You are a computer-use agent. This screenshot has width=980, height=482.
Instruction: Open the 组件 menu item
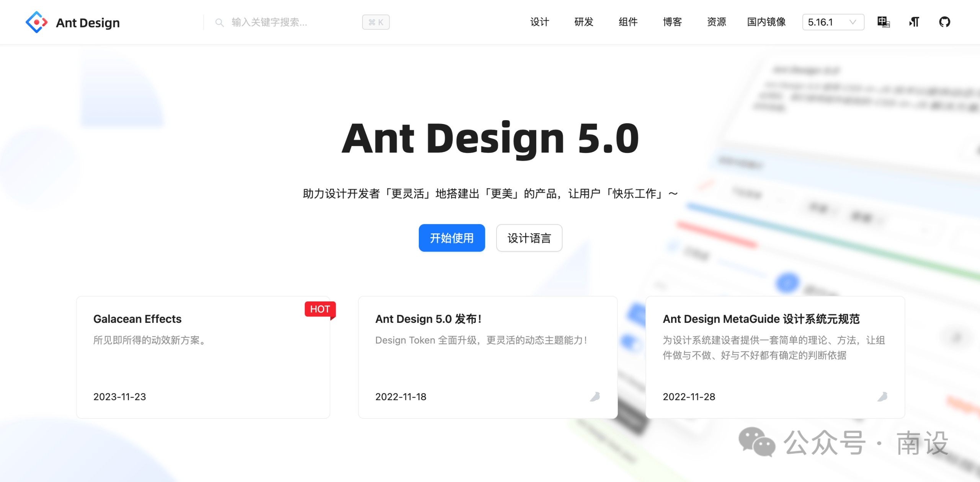click(x=628, y=22)
